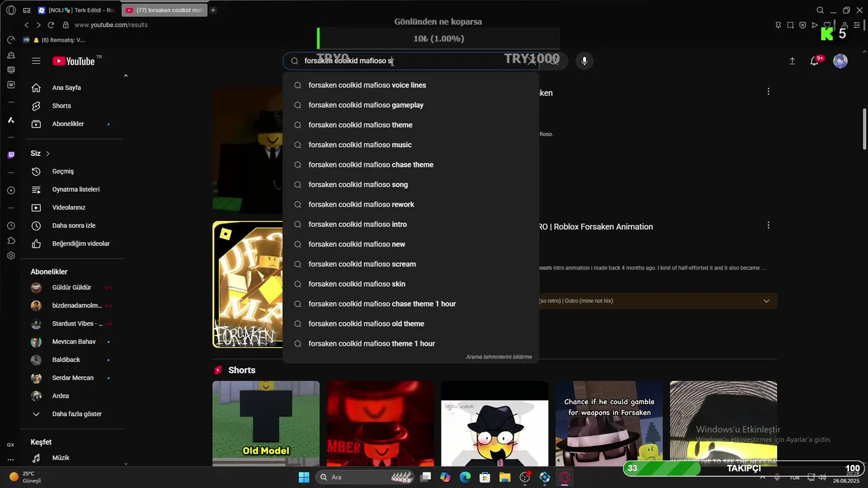Open the Opera GX menu logo
Screen dimensions: 868x488
11,10
